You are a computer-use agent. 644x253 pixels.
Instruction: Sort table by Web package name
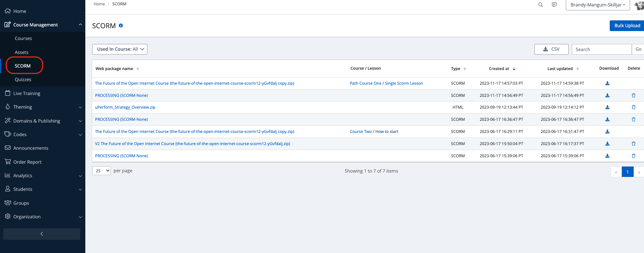(138, 69)
